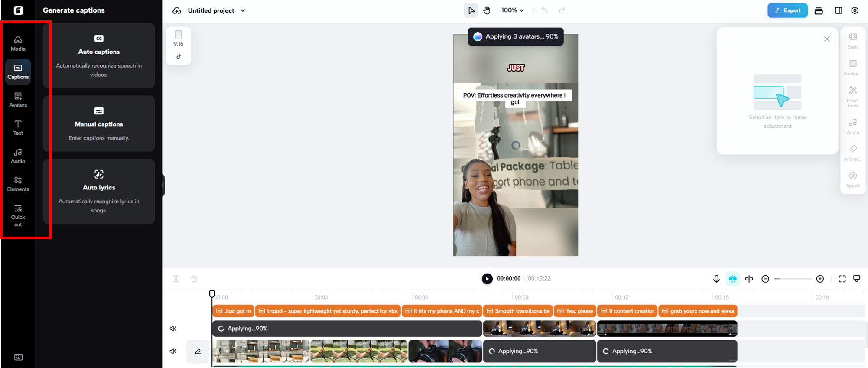This screenshot has width=868, height=368.
Task: Click the timeline display options icon
Action: tap(857, 279)
